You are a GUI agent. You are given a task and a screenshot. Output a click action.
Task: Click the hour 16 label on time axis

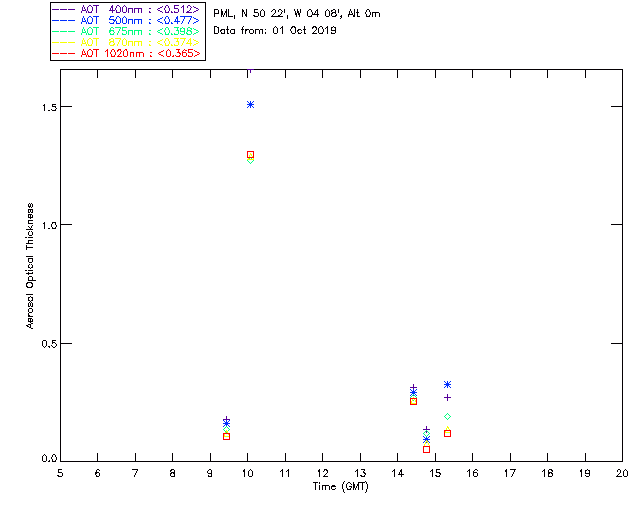tap(472, 473)
